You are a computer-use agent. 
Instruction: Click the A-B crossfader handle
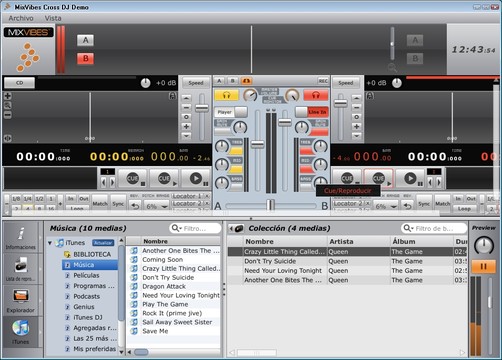271,205
